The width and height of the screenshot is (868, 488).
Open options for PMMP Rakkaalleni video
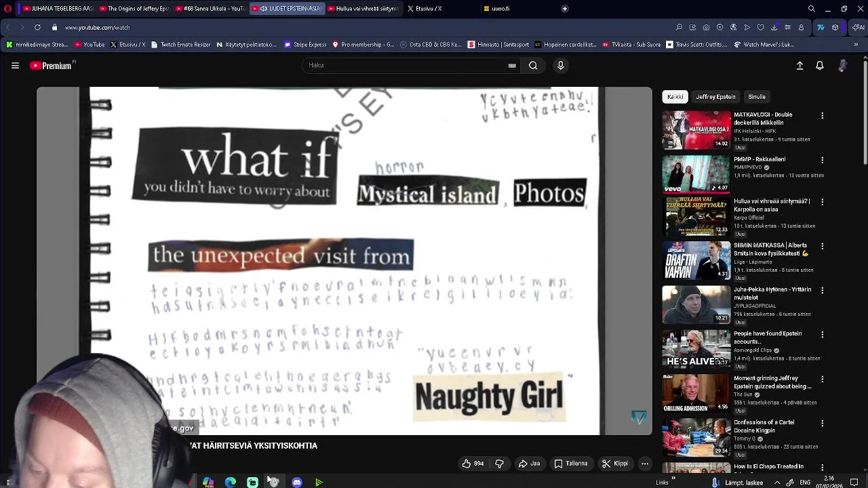point(822,161)
